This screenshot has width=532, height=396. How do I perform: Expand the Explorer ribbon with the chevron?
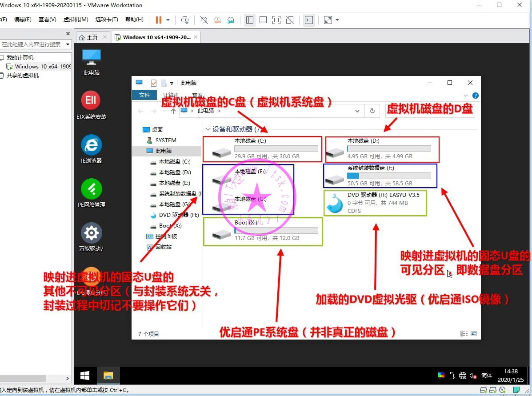(465, 96)
